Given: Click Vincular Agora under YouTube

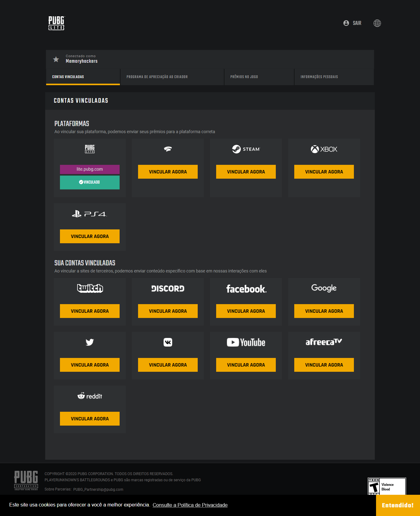Looking at the screenshot, I should (246, 365).
